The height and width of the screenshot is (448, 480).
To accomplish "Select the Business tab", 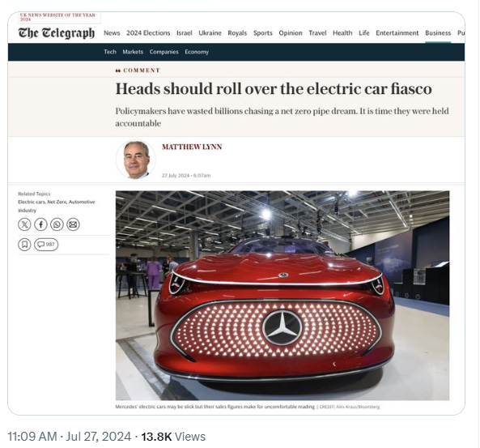I will [438, 33].
